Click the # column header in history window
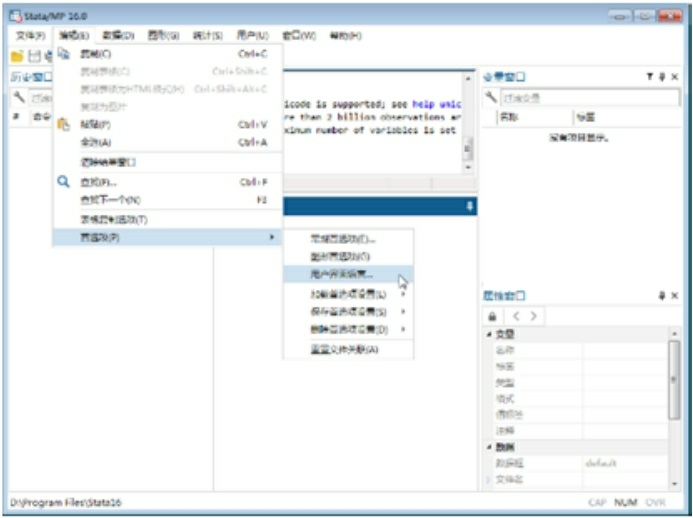 [x=16, y=117]
